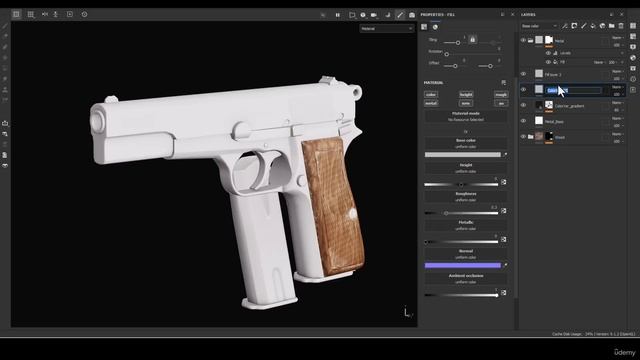Select the Wood layer mask thumbnail

coord(549,136)
